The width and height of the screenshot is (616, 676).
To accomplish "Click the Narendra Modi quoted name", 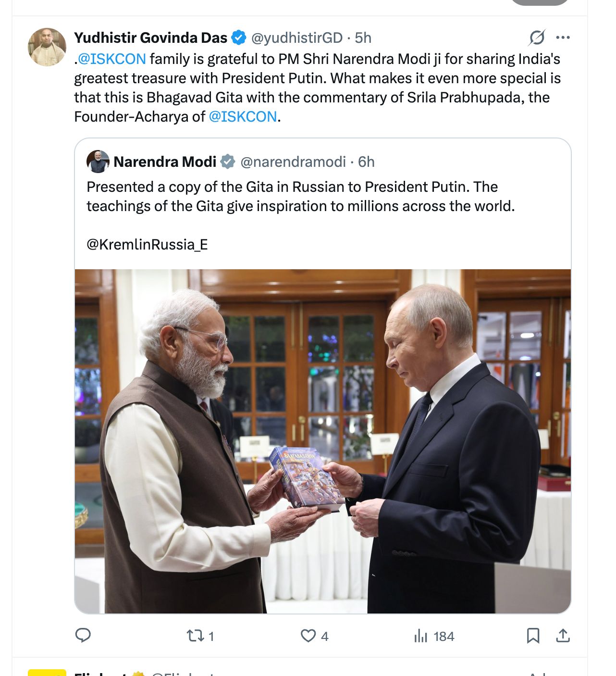I will (x=165, y=162).
